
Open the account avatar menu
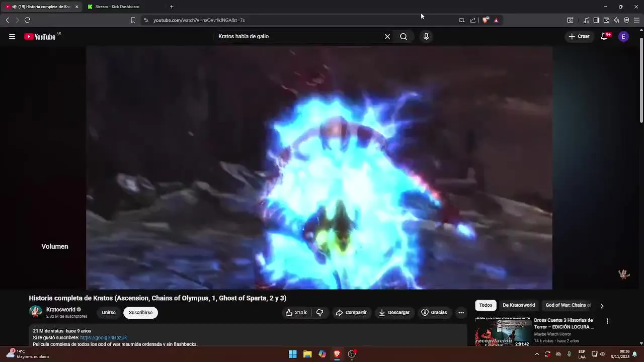coord(623,37)
